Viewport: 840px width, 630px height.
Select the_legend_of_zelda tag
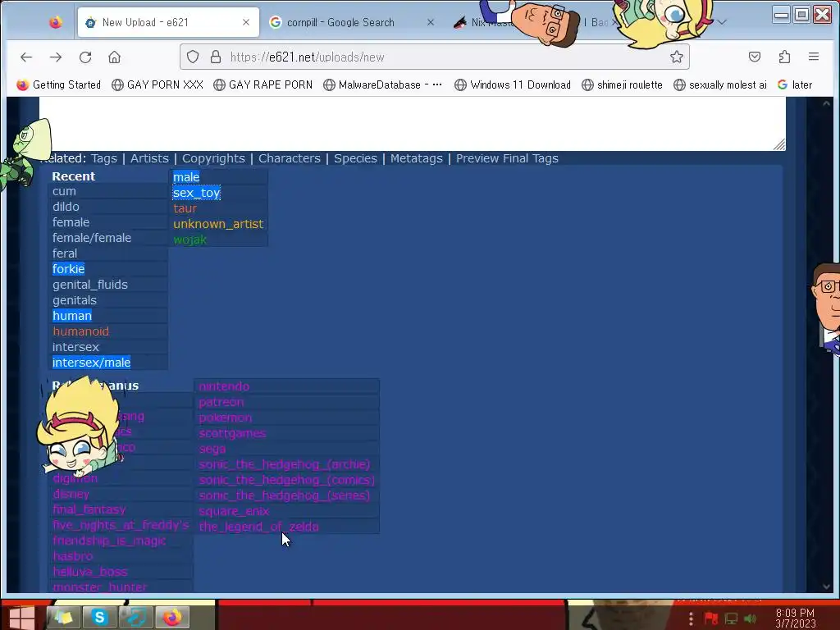(258, 526)
